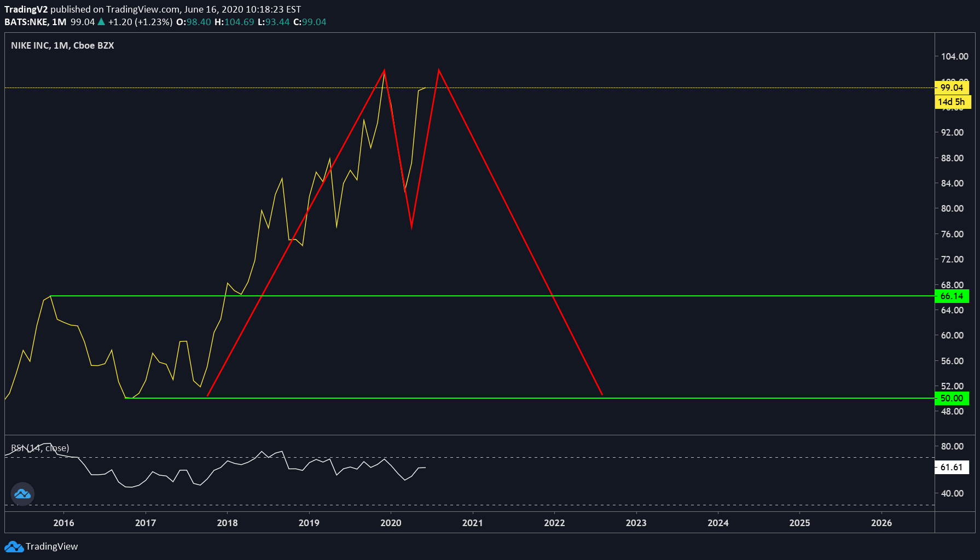Click the TradingV2 author name

tap(26, 9)
